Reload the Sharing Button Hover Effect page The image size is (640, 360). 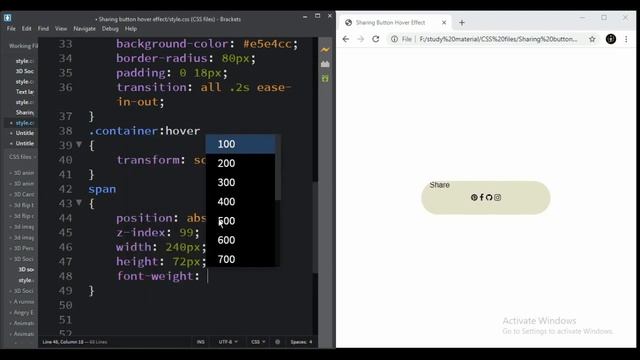[x=376, y=39]
